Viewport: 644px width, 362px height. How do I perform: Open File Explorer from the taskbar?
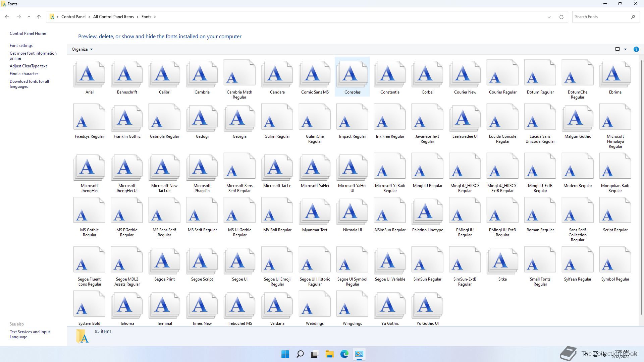(x=329, y=354)
